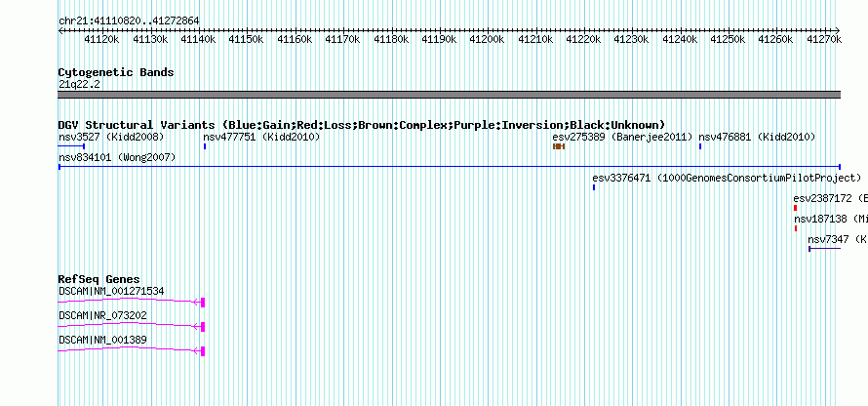This screenshot has width=868, height=406.
Task: Click the DGV Structural Variants track title
Action: pos(362,125)
